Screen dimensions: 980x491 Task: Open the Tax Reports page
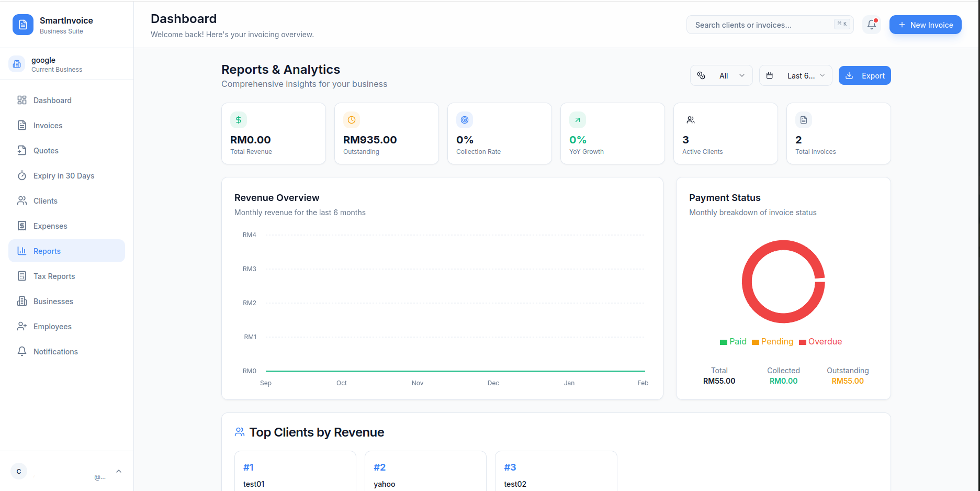(66, 276)
